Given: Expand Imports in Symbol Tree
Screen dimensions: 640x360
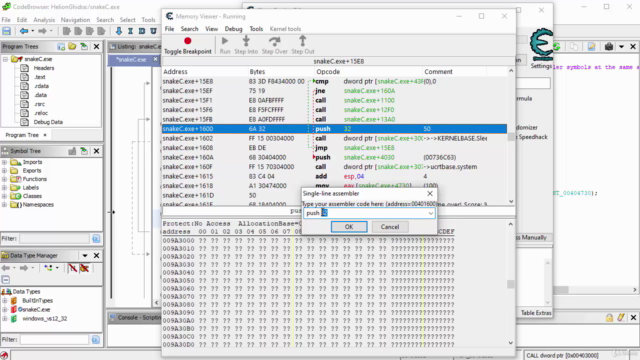Looking at the screenshot, I should point(4,162).
